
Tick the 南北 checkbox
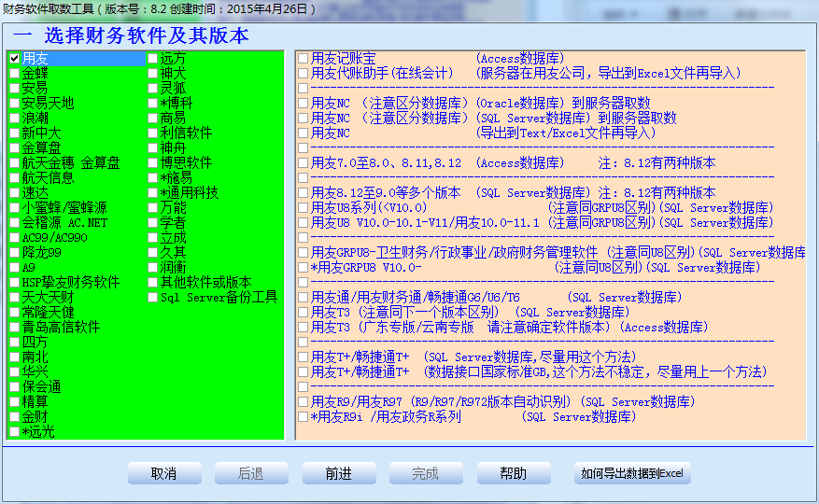click(15, 357)
